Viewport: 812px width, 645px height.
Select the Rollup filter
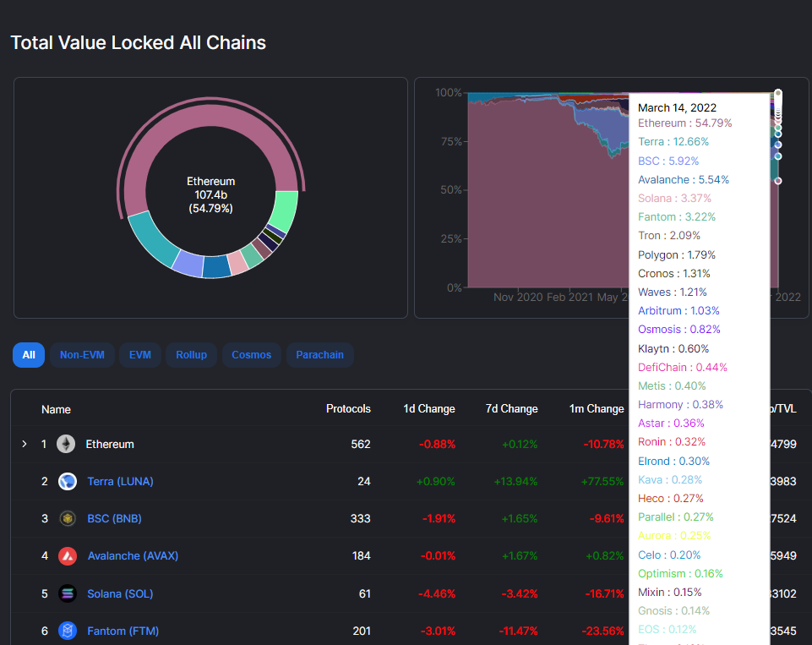191,355
